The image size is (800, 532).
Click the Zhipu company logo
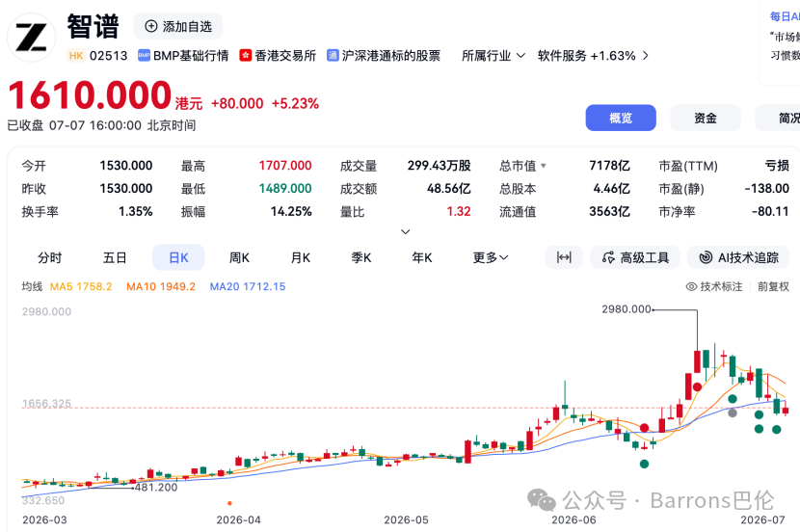click(31, 38)
